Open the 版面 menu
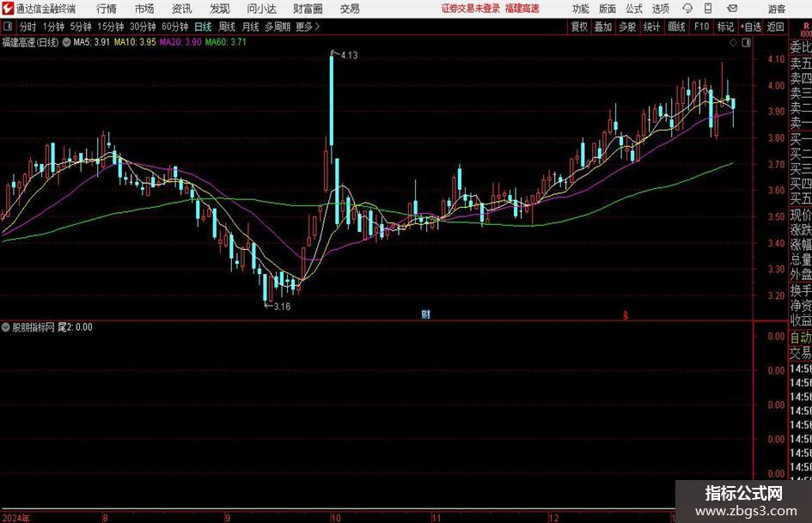The image size is (812, 523). [607, 9]
